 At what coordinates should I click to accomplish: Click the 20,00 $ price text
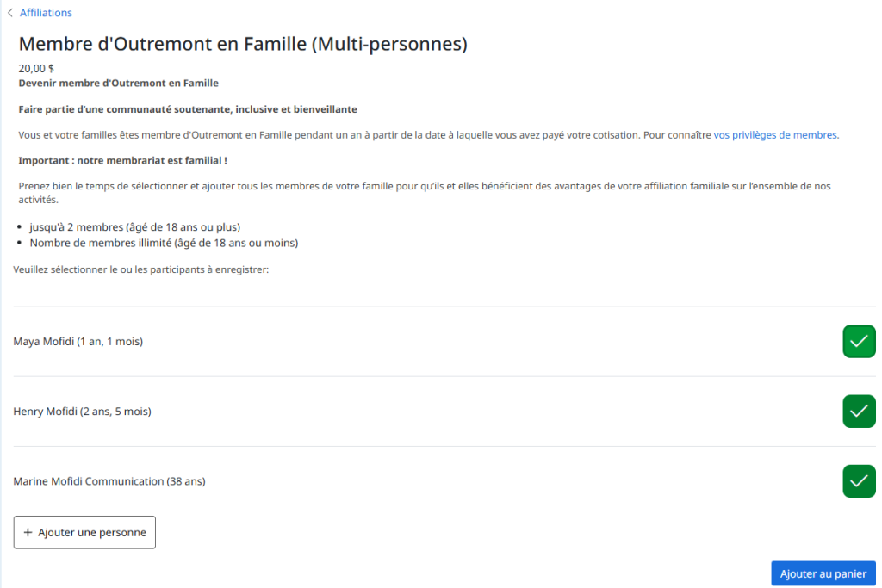(36, 69)
